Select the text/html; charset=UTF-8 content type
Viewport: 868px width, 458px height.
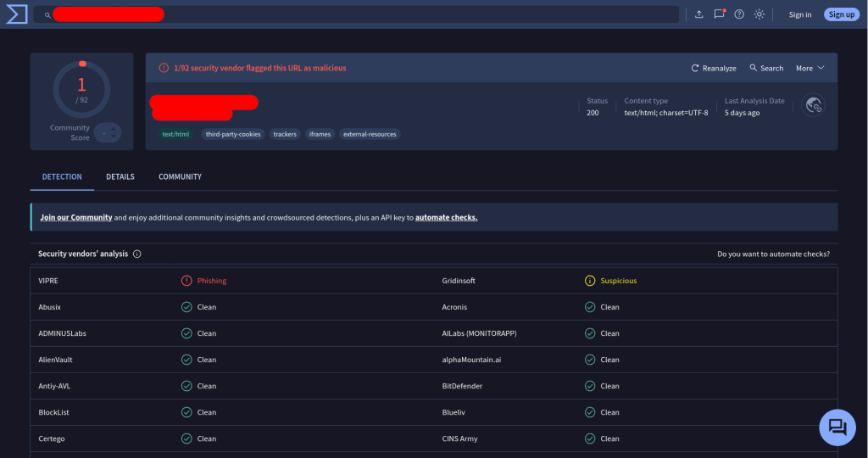coord(666,113)
